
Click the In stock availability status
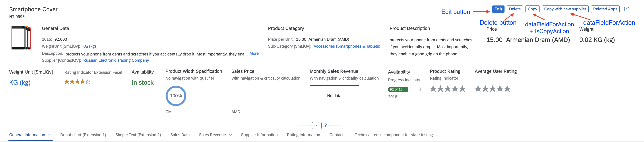(143, 83)
